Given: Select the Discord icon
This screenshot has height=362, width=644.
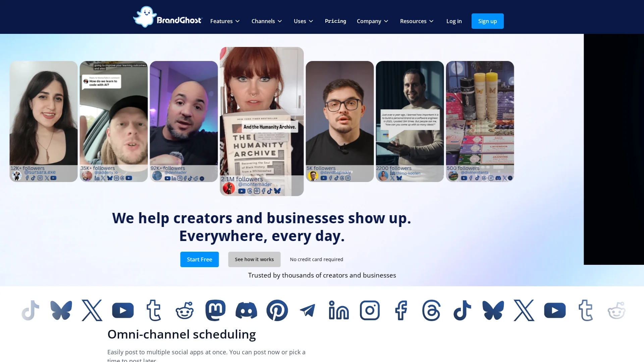Looking at the screenshot, I should point(246,310).
